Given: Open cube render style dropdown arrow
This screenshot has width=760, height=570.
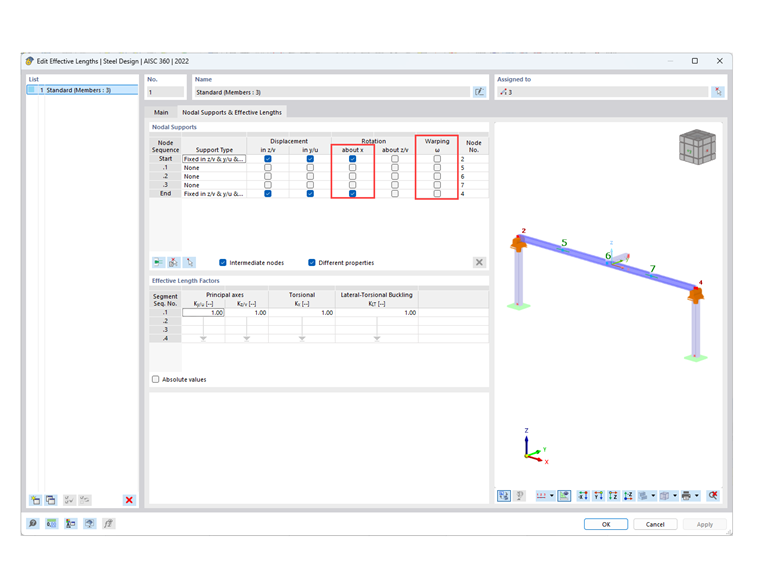Looking at the screenshot, I should point(675,495).
